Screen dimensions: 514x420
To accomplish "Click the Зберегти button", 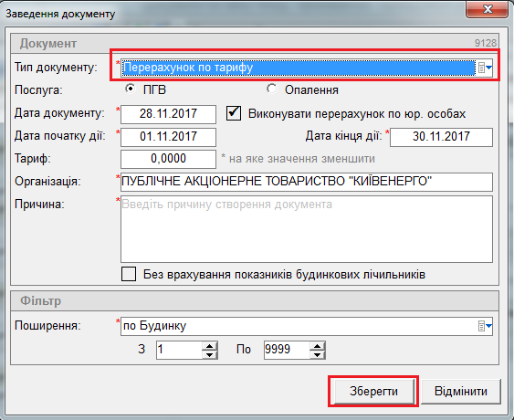I will [x=373, y=391].
